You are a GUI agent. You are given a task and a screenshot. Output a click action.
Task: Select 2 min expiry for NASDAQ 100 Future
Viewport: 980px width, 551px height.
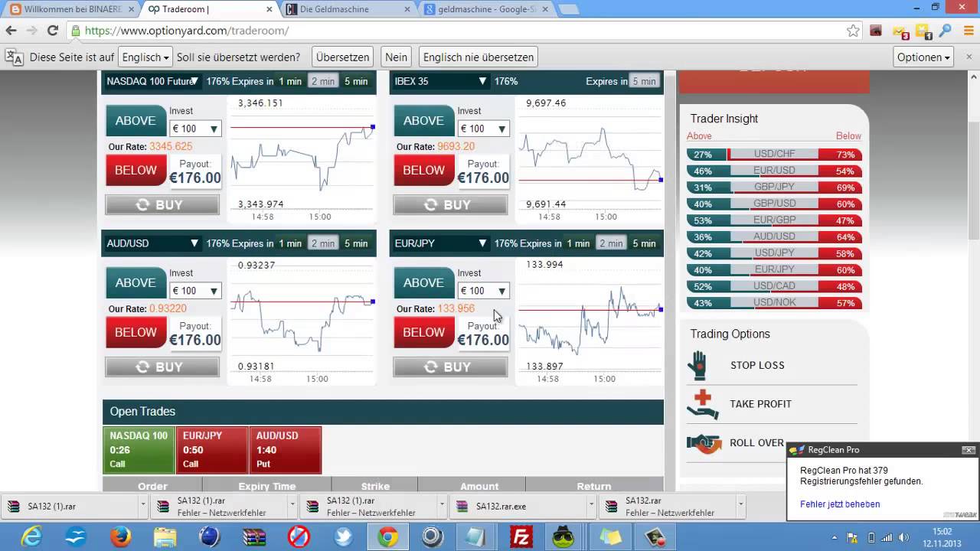322,81
